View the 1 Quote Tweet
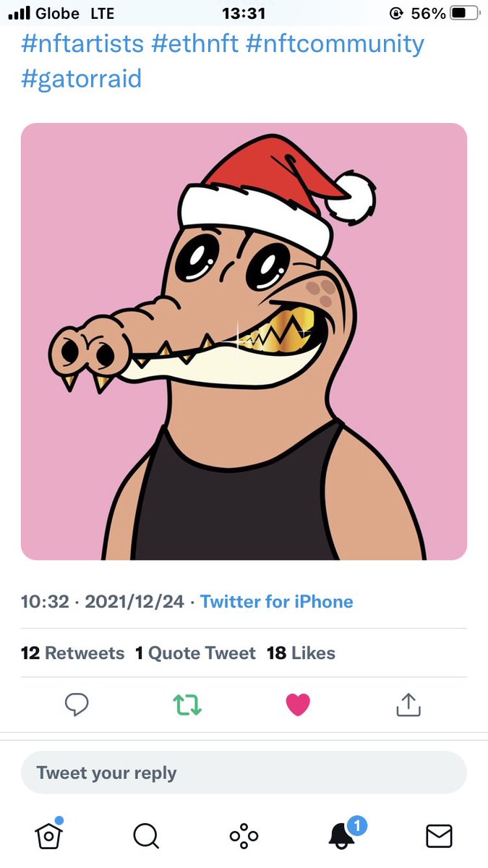This screenshot has height=868, width=488. point(195,653)
